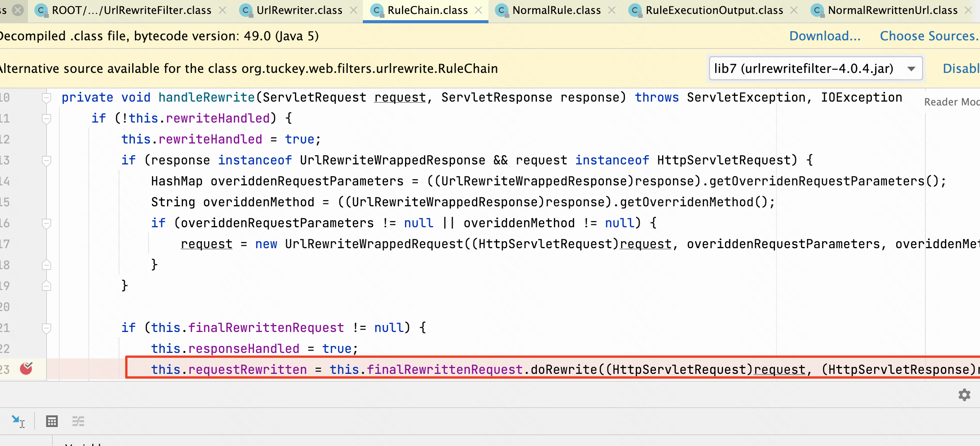Switch to the UrlRewriter.class tab
Image resolution: width=980 pixels, height=446 pixels.
[x=299, y=10]
